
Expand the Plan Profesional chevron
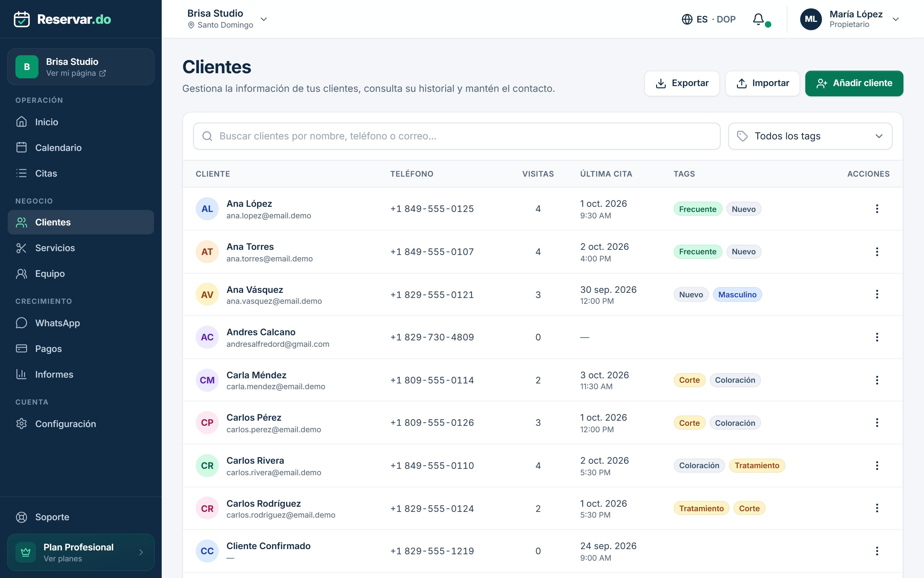(141, 552)
